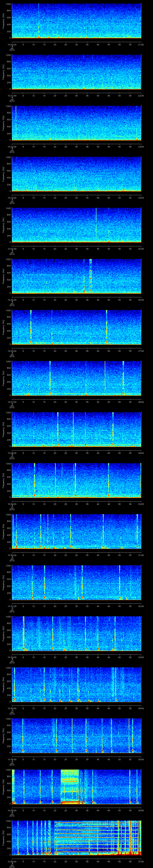Click the 10:36:00 start time label

tap(12, 861)
